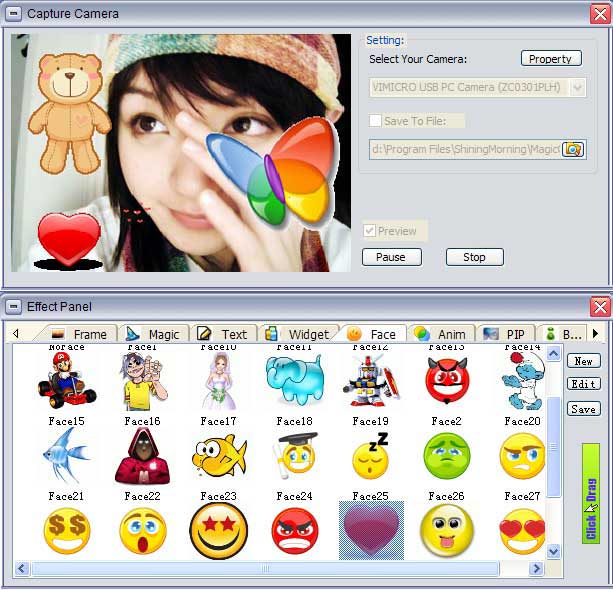Select the Face13 red devil smiley
Image resolution: width=613 pixels, height=590 pixels.
(447, 380)
